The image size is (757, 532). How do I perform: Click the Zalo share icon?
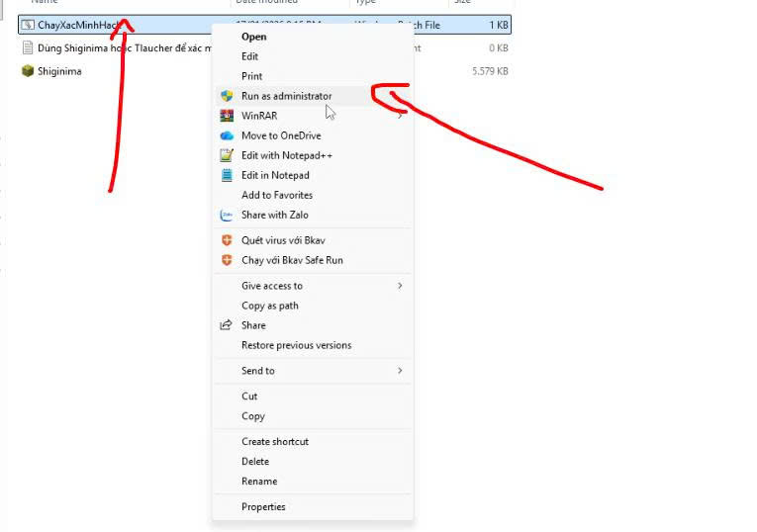tap(226, 215)
